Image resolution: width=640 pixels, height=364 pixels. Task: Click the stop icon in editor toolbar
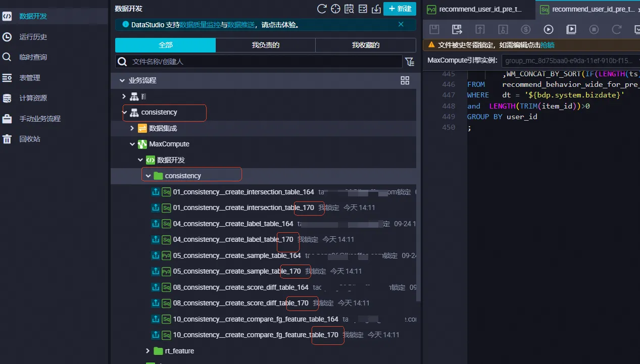tap(594, 29)
